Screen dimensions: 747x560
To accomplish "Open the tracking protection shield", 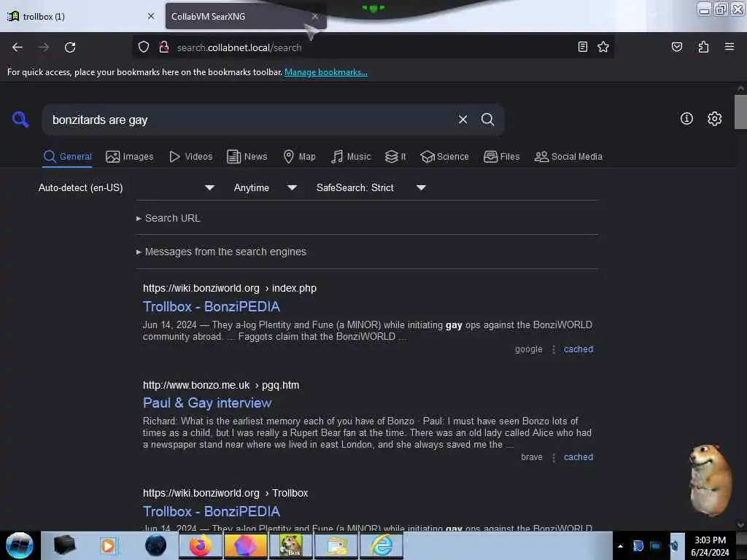I will click(x=144, y=47).
